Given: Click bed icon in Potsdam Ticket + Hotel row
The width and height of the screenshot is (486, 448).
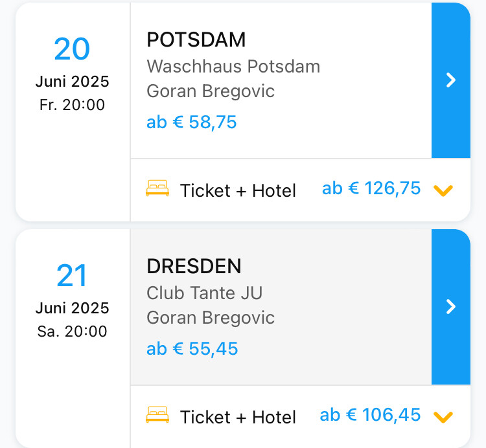Looking at the screenshot, I should pos(157,188).
